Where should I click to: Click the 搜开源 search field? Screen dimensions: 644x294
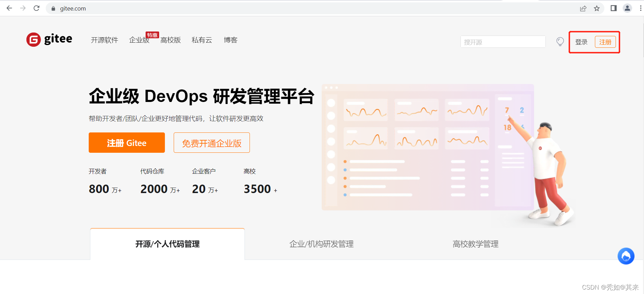pyautogui.click(x=503, y=42)
